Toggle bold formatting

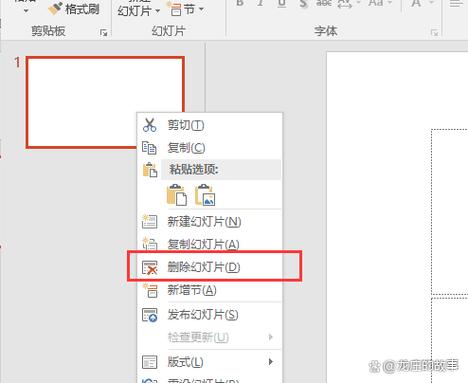click(239, 3)
